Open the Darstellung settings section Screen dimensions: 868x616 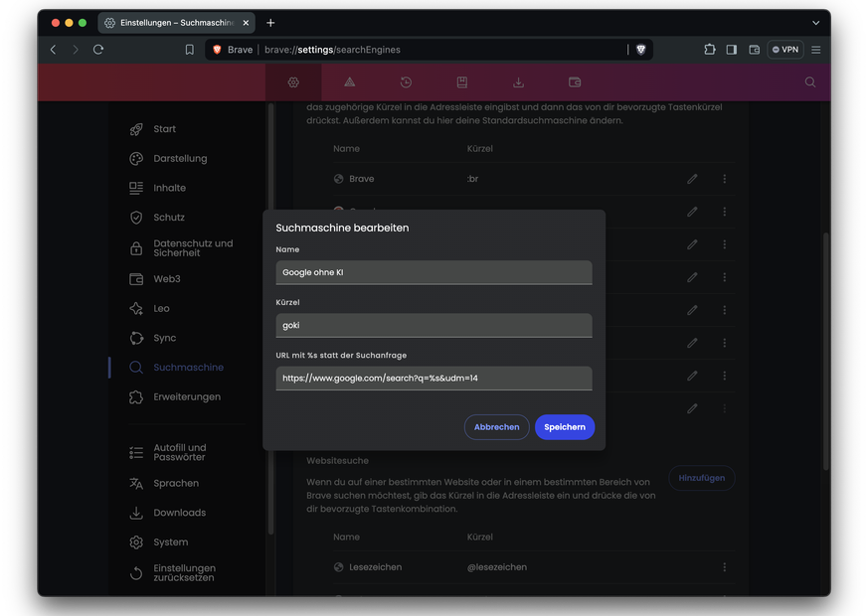click(x=180, y=159)
